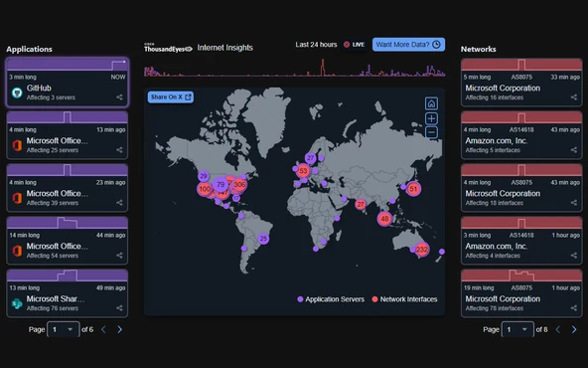Click the Want More Data? button

[x=408, y=45]
